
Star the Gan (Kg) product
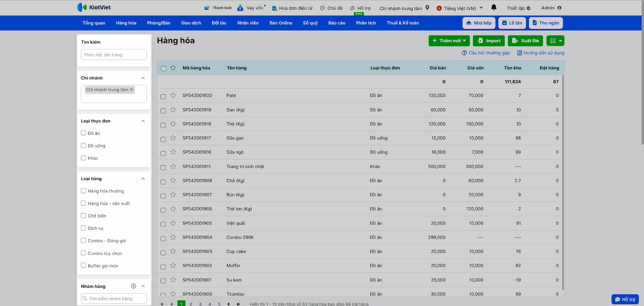click(173, 110)
